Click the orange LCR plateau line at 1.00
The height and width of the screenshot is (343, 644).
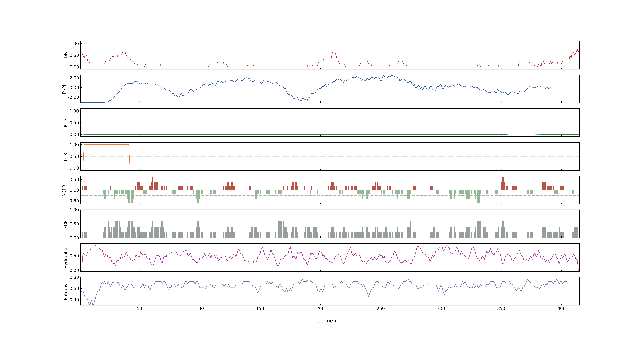[107, 145]
